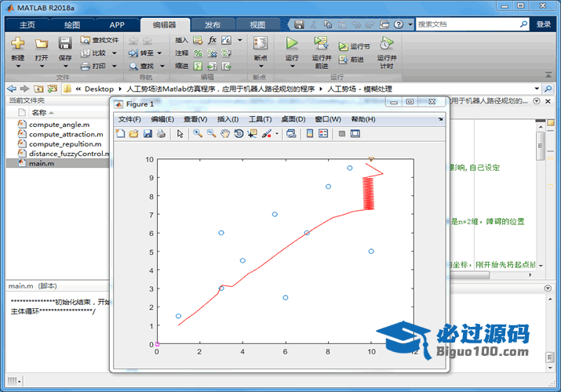Click Run Section (运行节) button
This screenshot has height=392, width=561.
354,46
